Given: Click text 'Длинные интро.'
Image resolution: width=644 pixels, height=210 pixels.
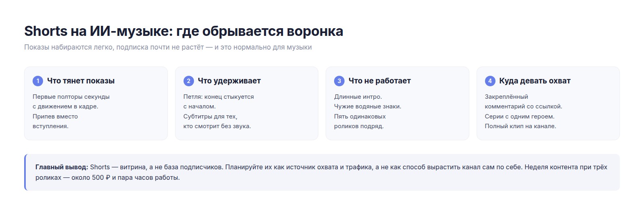Looking at the screenshot, I should point(358,97).
